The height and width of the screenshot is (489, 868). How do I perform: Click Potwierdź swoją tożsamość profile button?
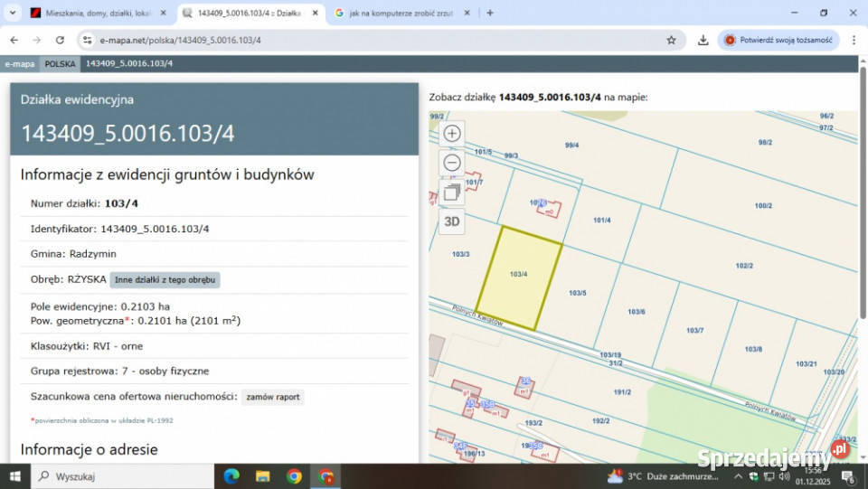778,40
